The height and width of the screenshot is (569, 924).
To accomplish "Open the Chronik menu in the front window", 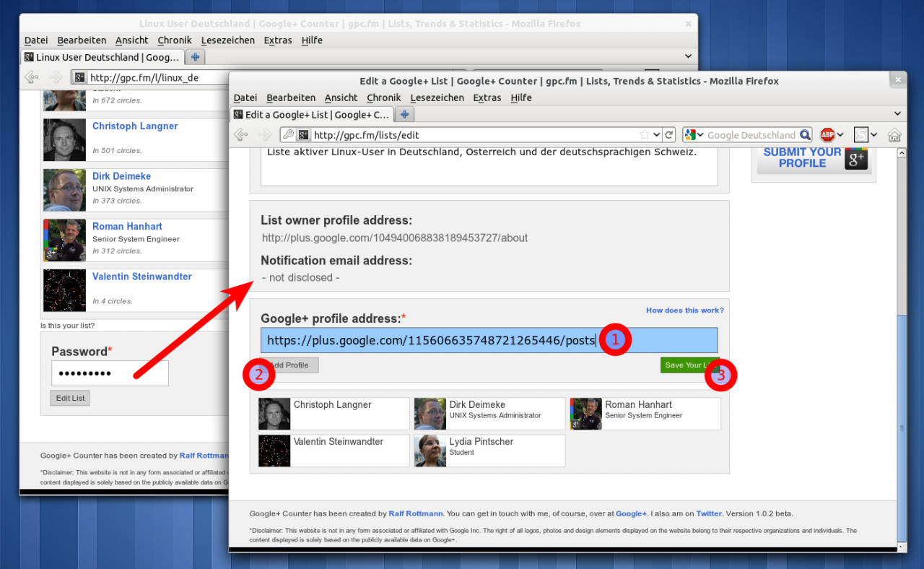I will [x=383, y=97].
